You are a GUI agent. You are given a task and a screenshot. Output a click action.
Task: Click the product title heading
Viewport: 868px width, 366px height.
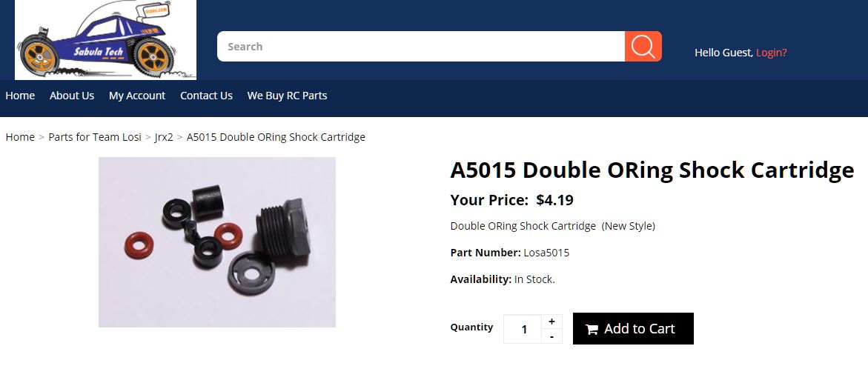pyautogui.click(x=652, y=170)
